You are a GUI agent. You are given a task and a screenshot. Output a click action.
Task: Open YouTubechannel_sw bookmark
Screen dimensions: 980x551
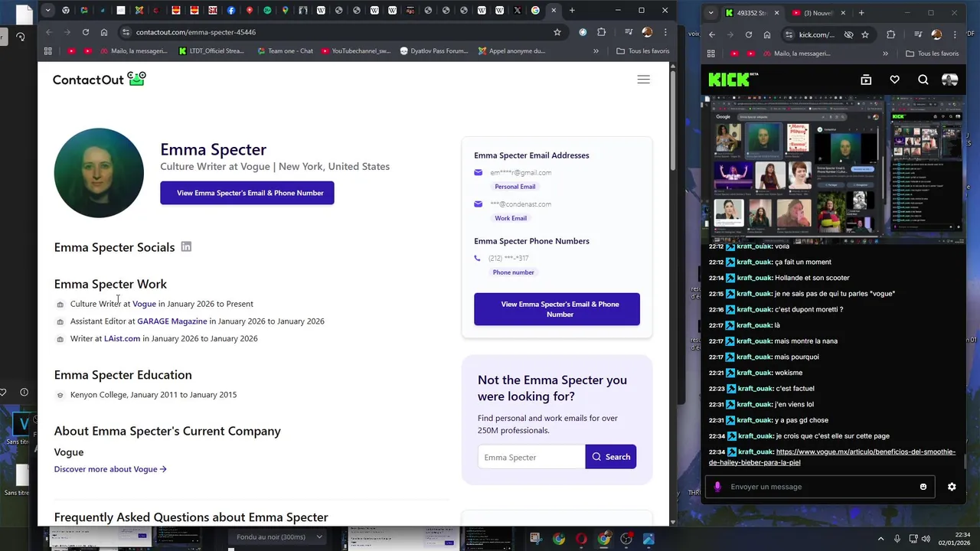point(356,51)
